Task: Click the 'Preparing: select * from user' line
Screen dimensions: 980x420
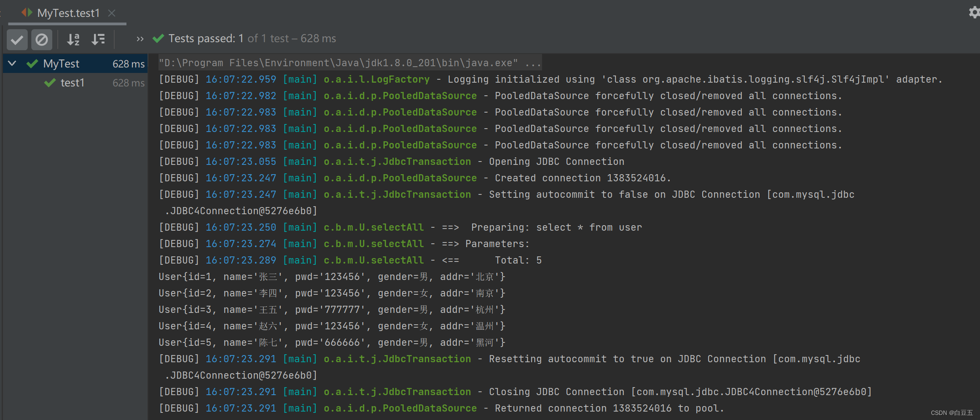Action: (400, 227)
